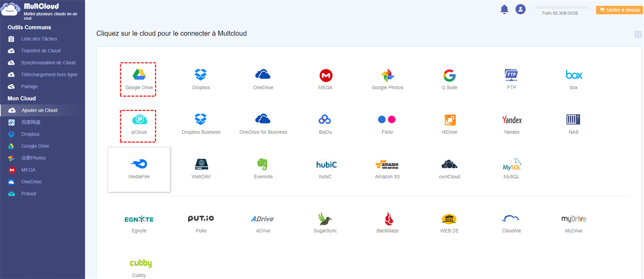The height and width of the screenshot is (279, 644).
Task: Click the Mon Cloud section header
Action: tap(22, 98)
